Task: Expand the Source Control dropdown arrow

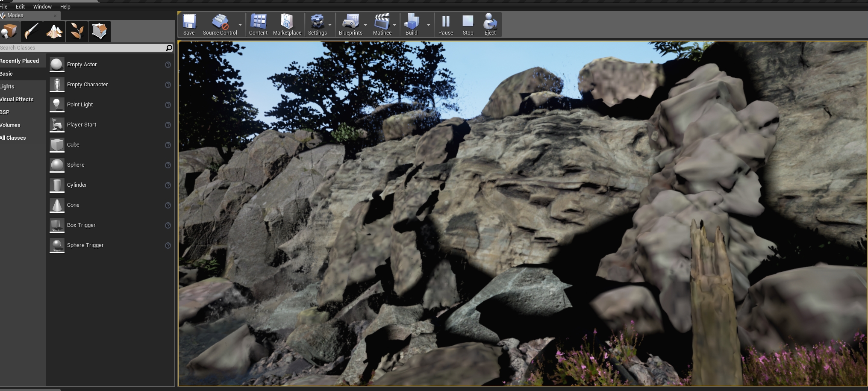Action: coord(240,25)
